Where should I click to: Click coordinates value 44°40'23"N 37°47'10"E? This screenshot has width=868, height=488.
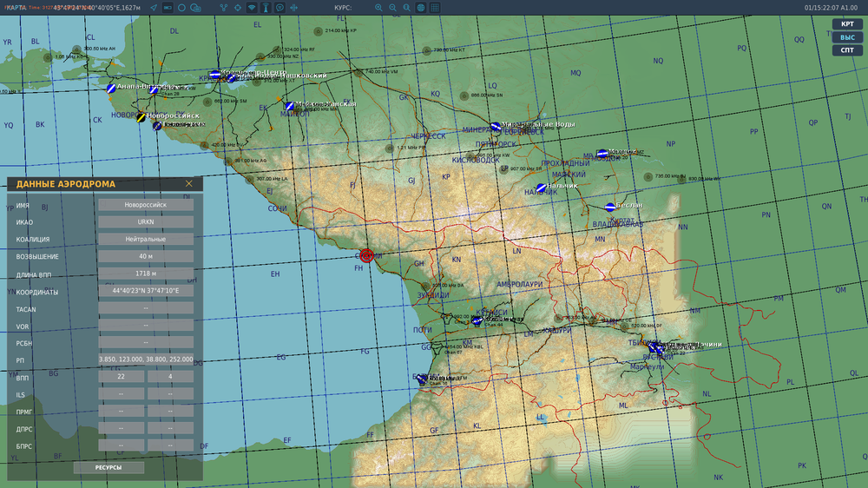(146, 291)
